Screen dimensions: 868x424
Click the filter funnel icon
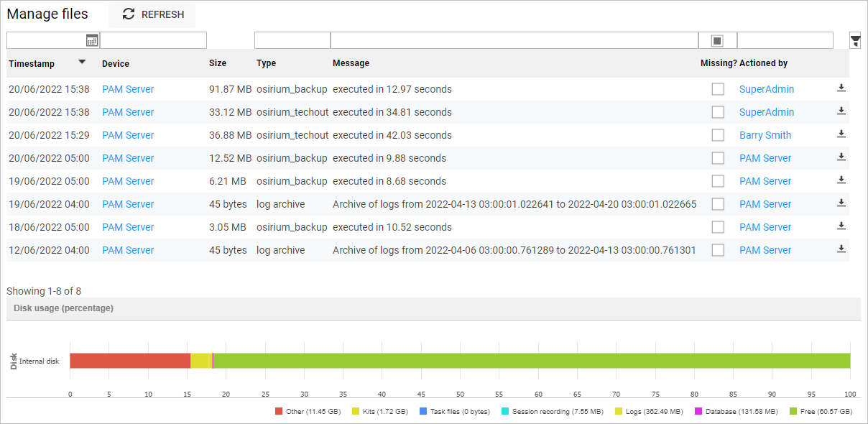pos(855,40)
